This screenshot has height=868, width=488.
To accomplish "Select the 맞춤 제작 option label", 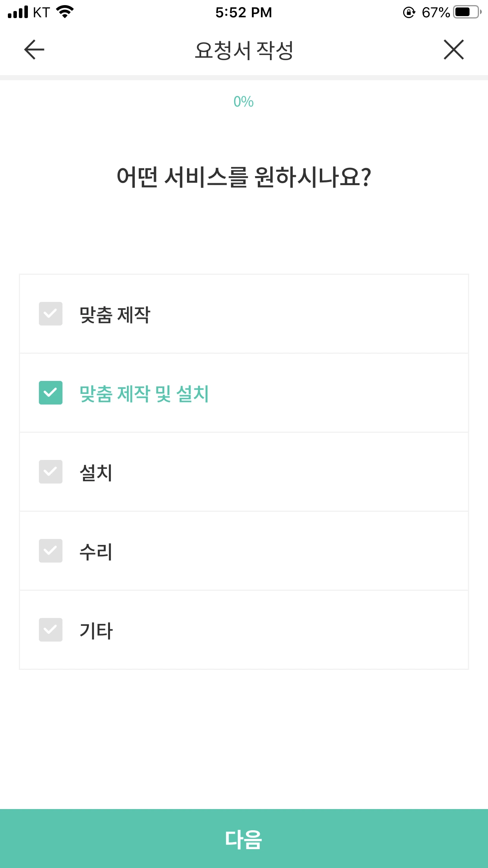I will click(x=115, y=315).
